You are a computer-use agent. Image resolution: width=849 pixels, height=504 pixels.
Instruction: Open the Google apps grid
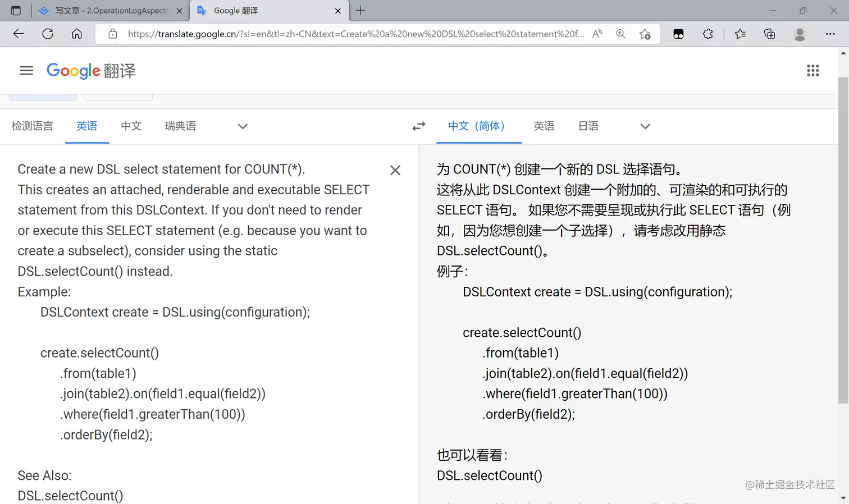coord(813,71)
